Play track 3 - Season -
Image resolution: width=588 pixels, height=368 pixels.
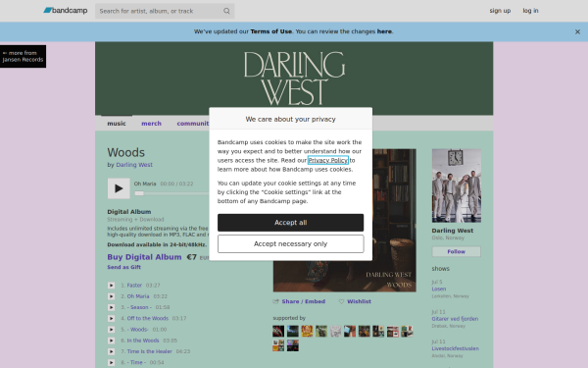pyautogui.click(x=111, y=307)
